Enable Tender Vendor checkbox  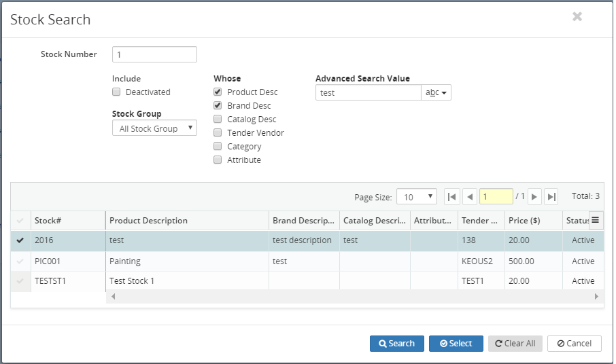pyautogui.click(x=218, y=133)
